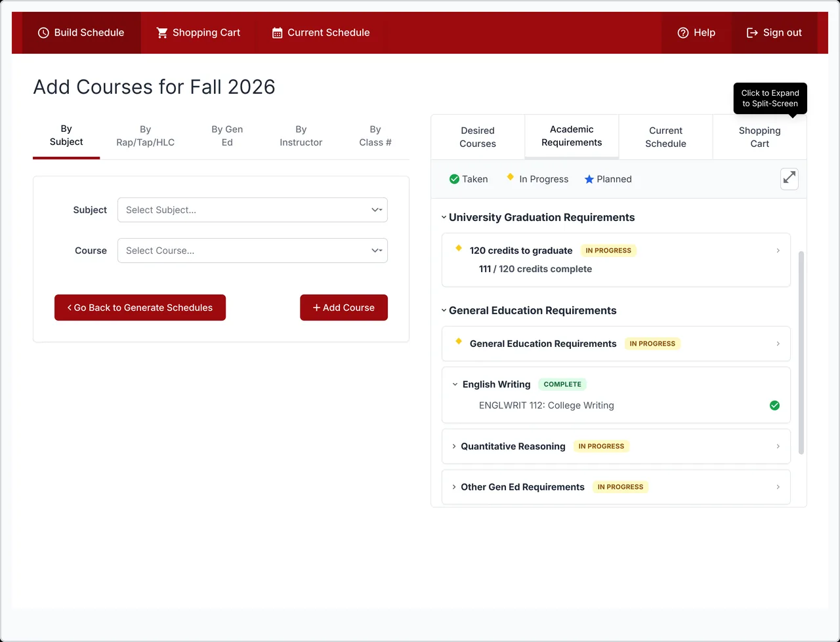Click the Help link
The width and height of the screenshot is (840, 642).
click(696, 33)
